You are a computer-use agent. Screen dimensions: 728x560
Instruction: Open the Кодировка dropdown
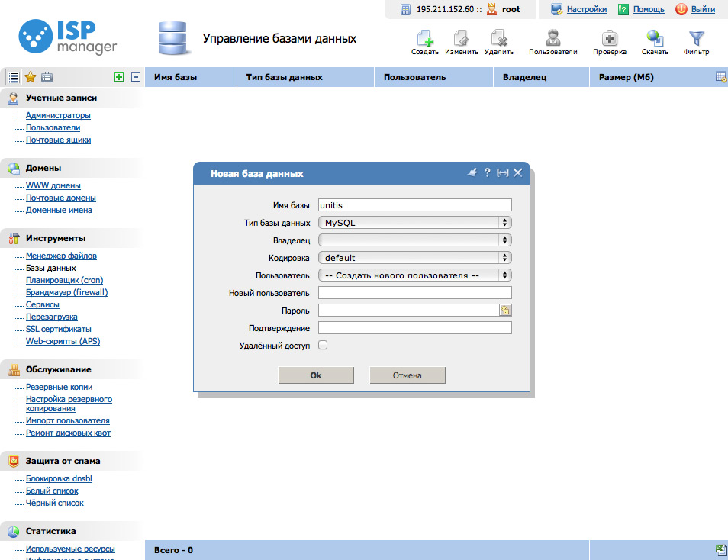click(x=414, y=258)
